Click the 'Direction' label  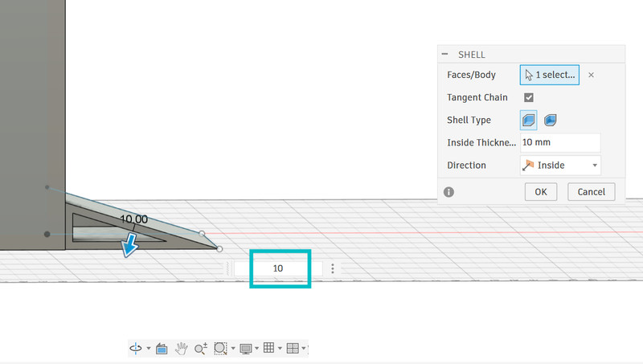[466, 166]
